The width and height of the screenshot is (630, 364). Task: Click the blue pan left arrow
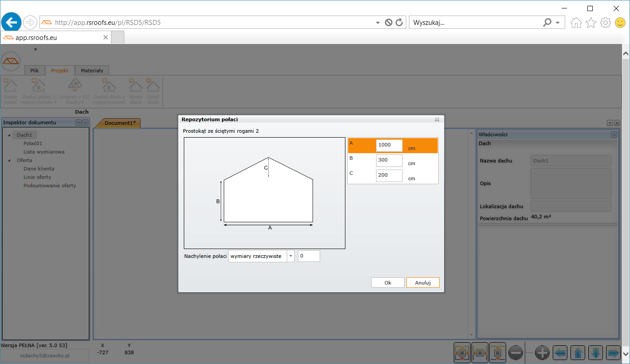tap(560, 353)
